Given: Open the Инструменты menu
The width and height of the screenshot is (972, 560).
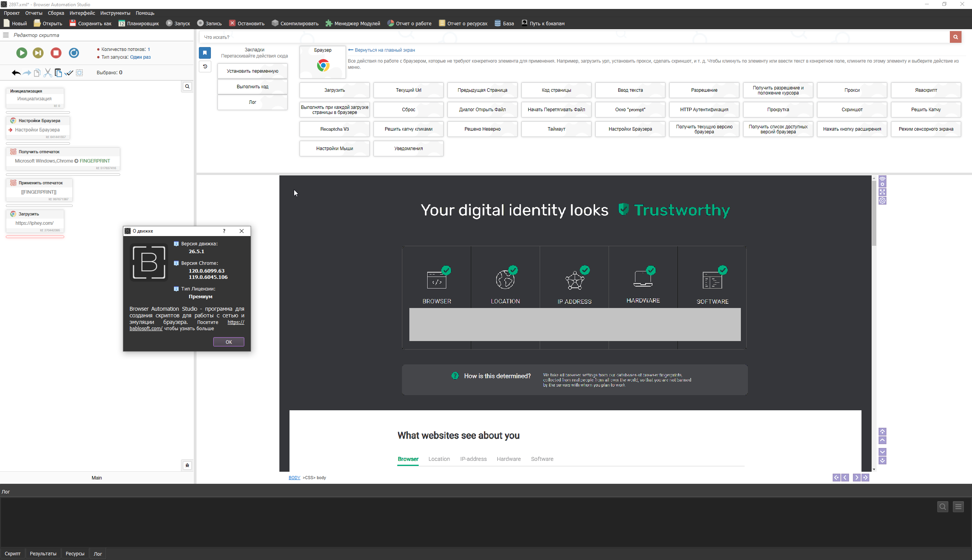Looking at the screenshot, I should [115, 13].
